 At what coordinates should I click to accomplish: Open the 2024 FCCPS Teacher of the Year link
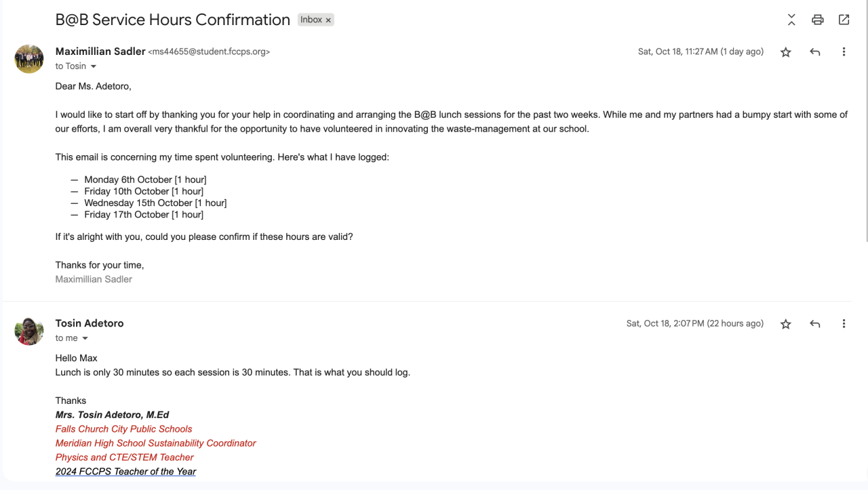click(x=125, y=472)
